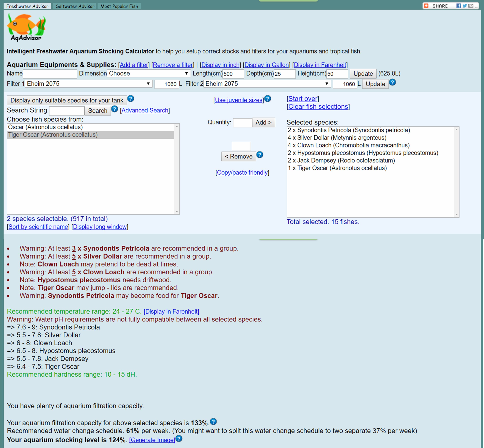Click Display in Farenheit link beside temperature range
The width and height of the screenshot is (484, 448).
(x=171, y=312)
